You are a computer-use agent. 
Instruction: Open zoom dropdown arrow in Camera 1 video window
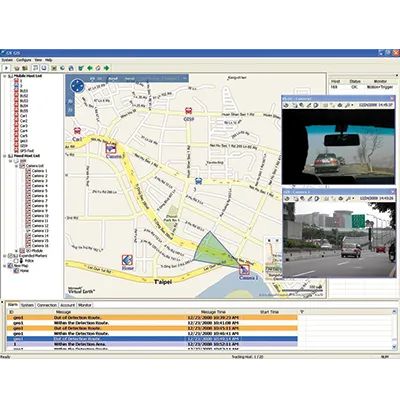(352, 199)
